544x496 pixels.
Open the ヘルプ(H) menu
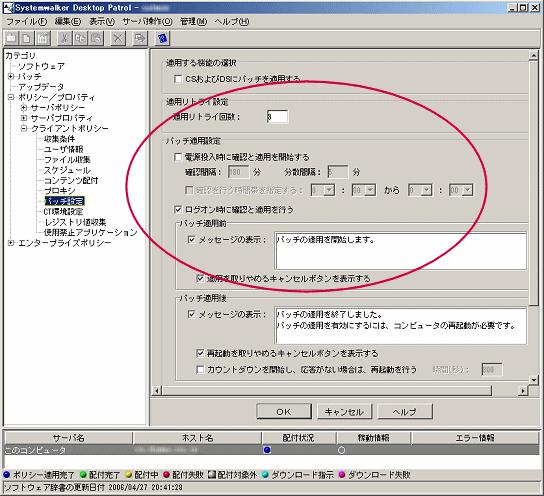[231, 22]
